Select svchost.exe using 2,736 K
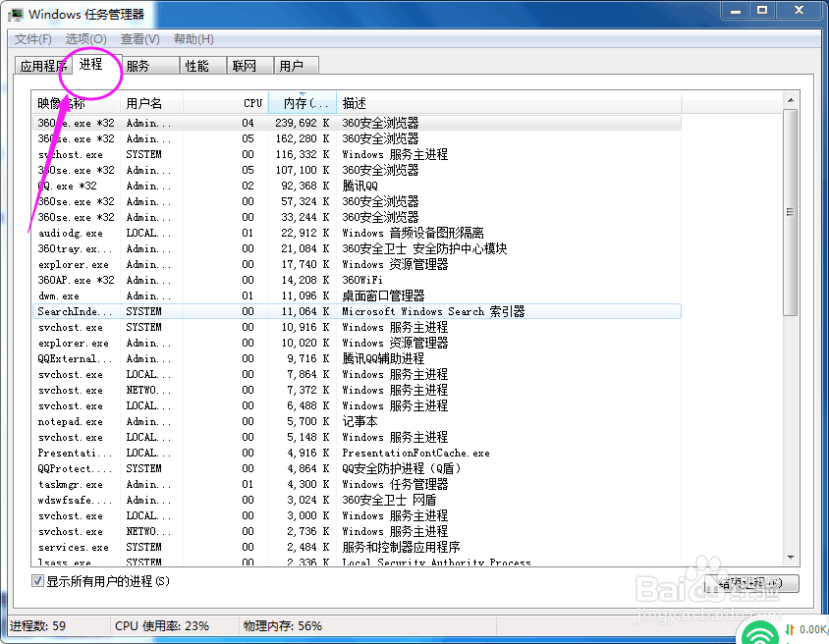Viewport: 829px width, 644px height. point(357,531)
